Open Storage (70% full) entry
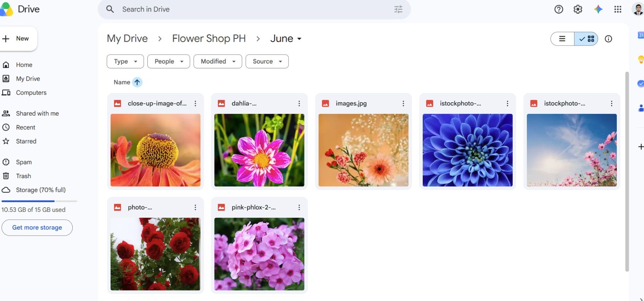This screenshot has width=644, height=301. click(41, 190)
